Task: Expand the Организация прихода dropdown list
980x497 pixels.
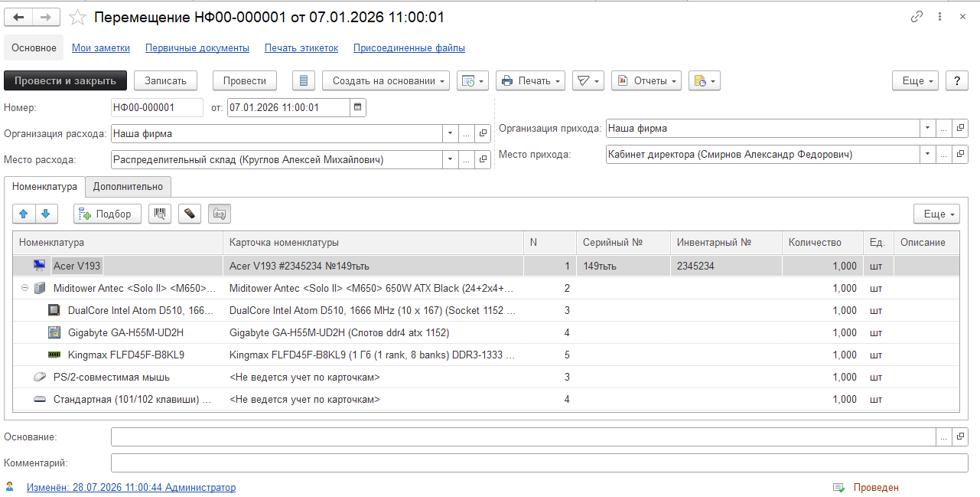Action: tap(928, 129)
